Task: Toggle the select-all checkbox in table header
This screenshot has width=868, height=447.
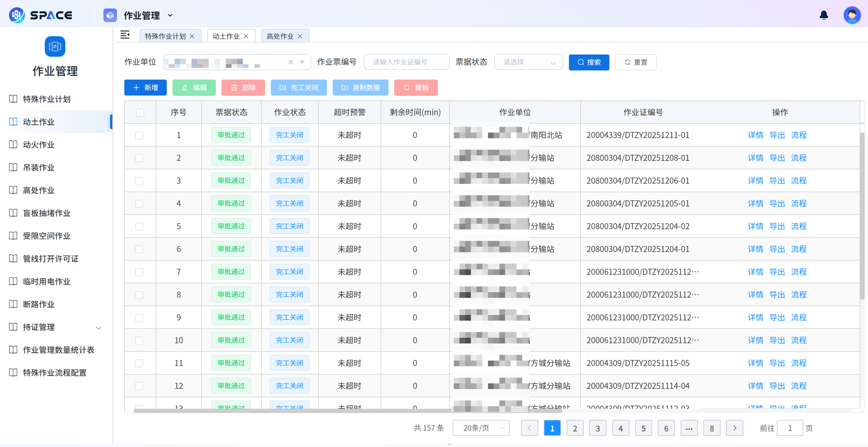Action: (140, 112)
